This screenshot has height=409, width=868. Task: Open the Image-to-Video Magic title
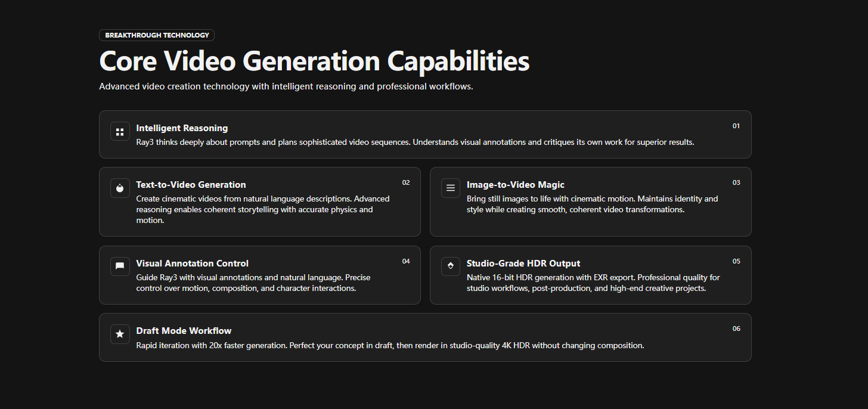515,185
